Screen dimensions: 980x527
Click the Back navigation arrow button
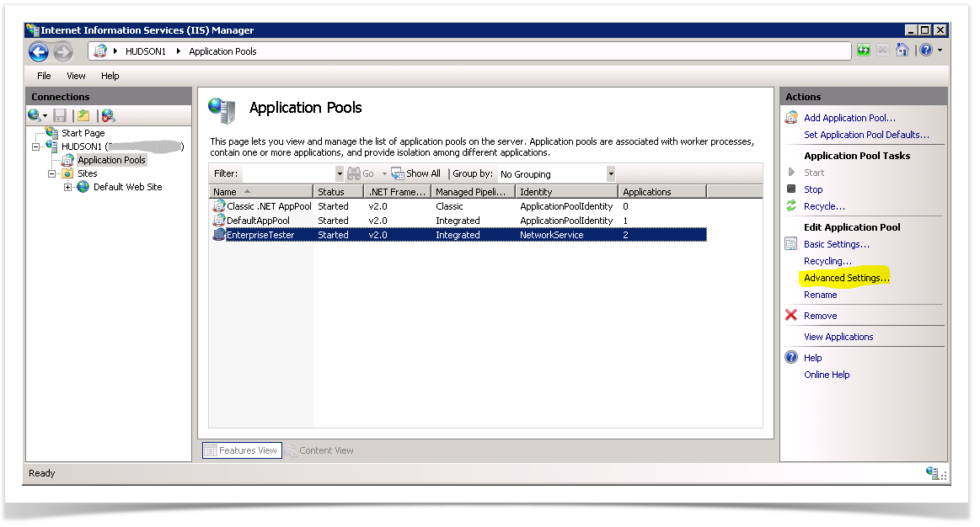[x=39, y=52]
